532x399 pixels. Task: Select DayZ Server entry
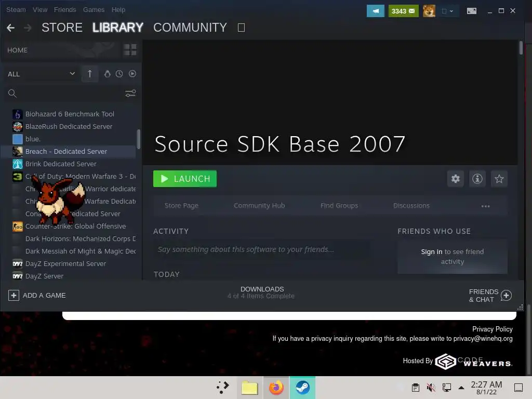44,276
